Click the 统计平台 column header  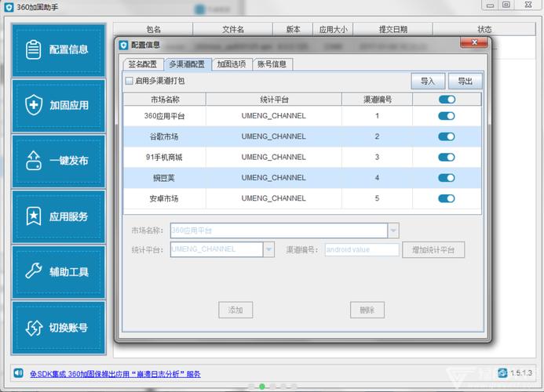[274, 100]
